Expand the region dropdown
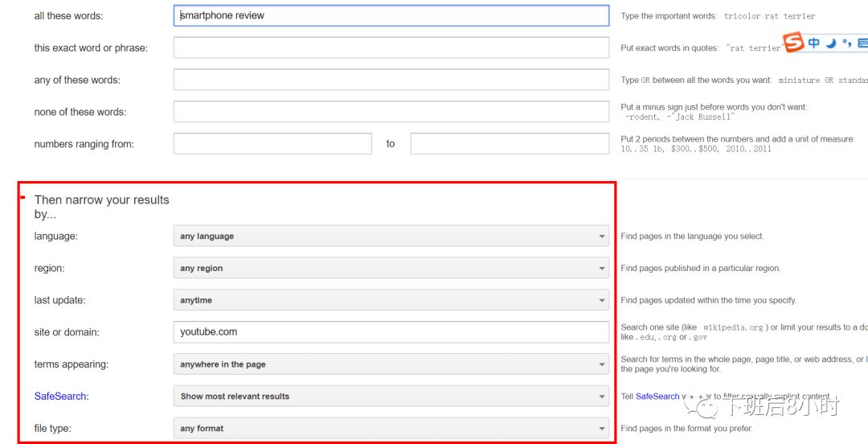 391,269
